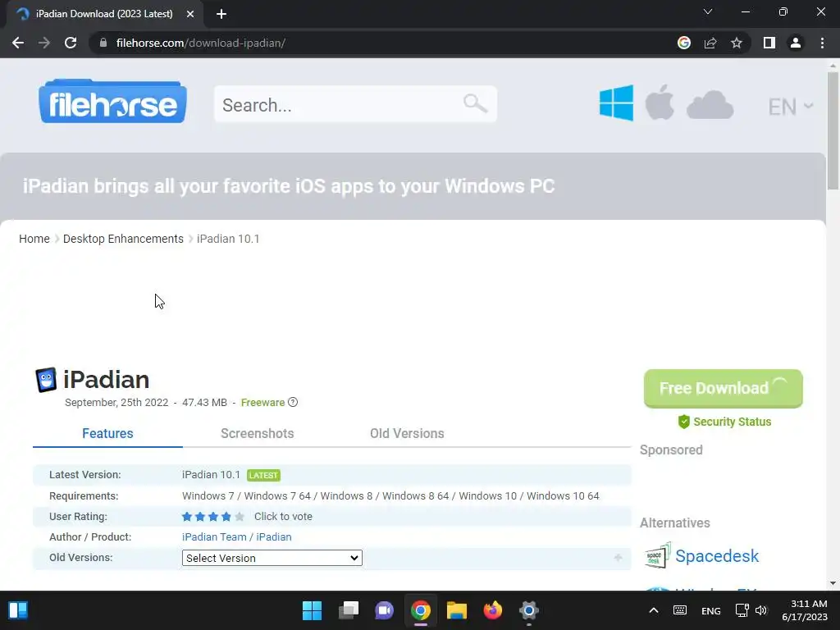Open the Settings gear on taskbar

pyautogui.click(x=529, y=610)
